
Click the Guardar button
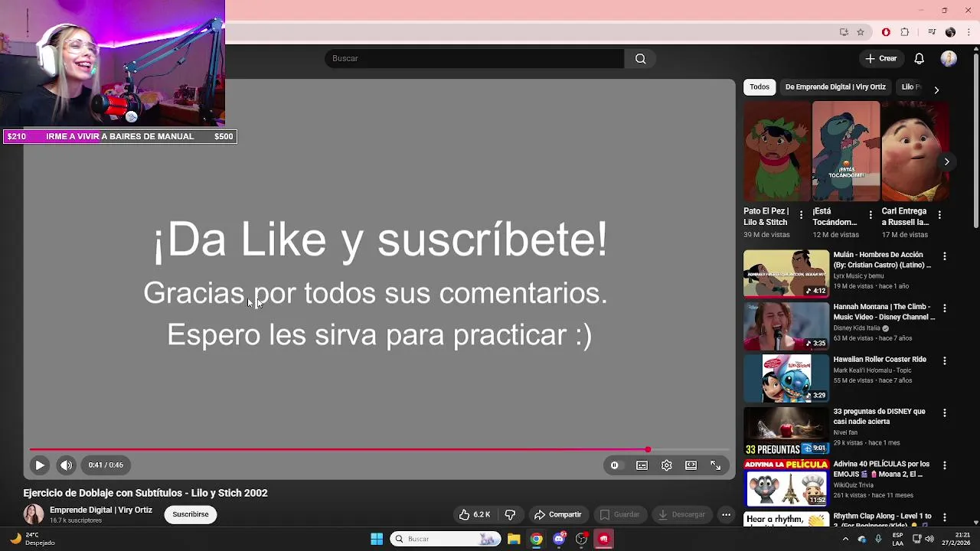coord(619,514)
